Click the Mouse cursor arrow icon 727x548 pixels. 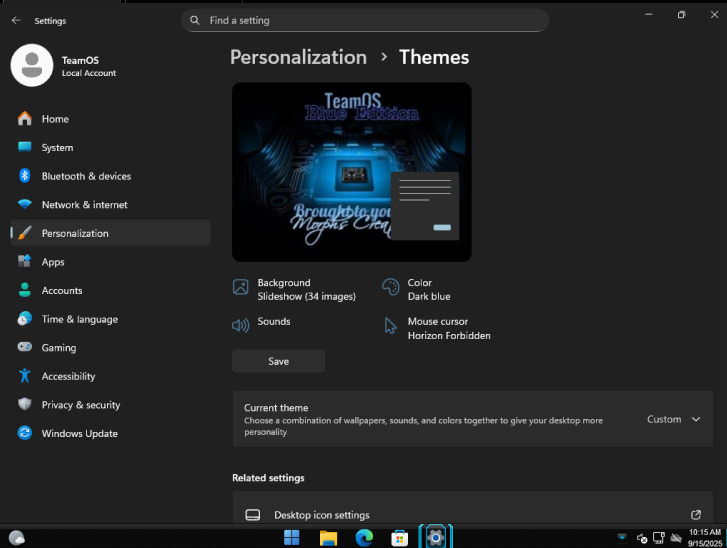(x=390, y=325)
